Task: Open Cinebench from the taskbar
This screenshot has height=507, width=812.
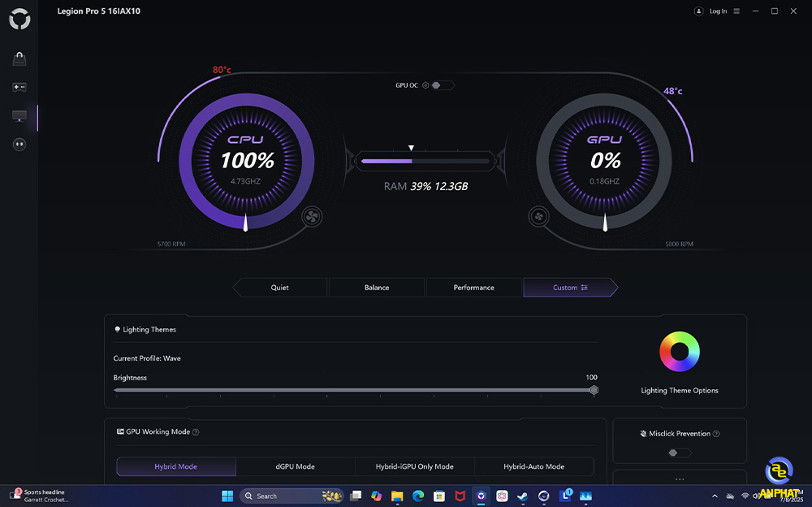Action: click(543, 496)
